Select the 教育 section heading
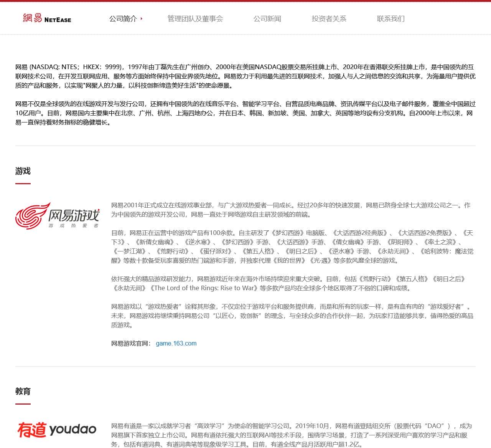This screenshot has height=448, width=491. (x=23, y=391)
